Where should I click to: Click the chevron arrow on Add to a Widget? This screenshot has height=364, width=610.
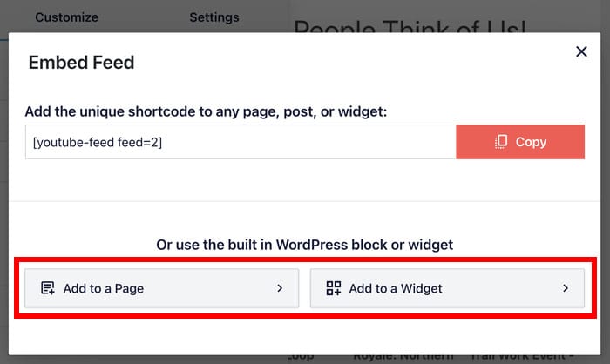click(565, 287)
